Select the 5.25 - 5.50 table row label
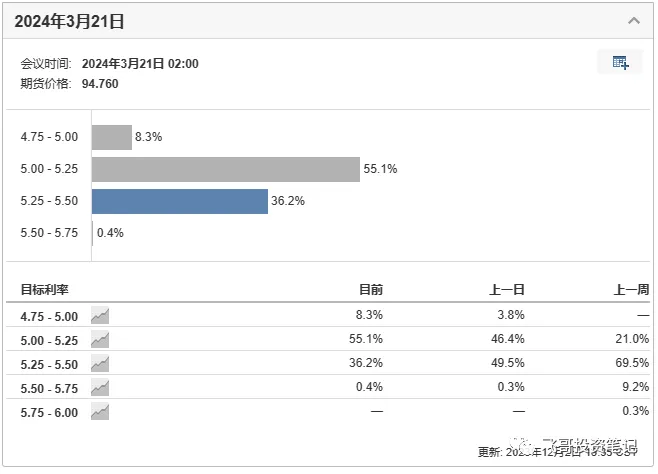 tap(49, 364)
